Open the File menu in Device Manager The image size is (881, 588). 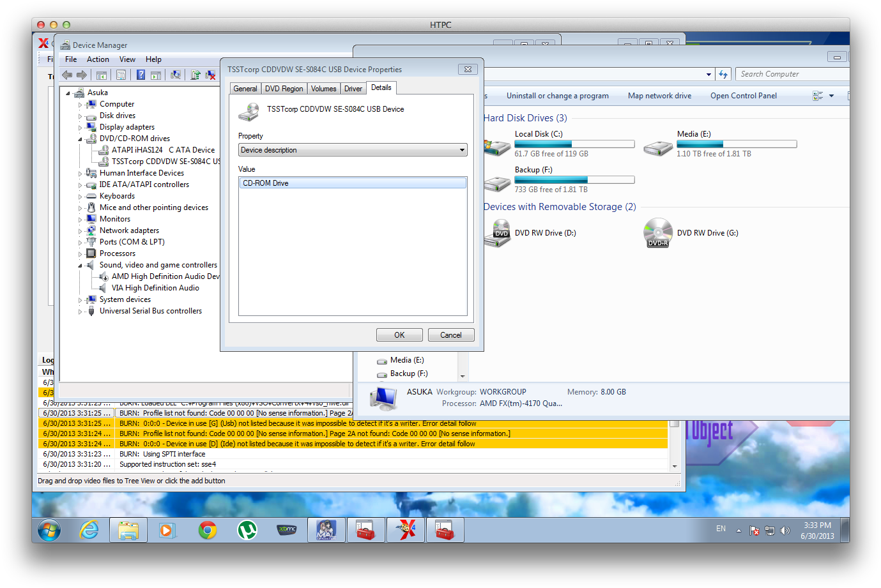pos(71,59)
